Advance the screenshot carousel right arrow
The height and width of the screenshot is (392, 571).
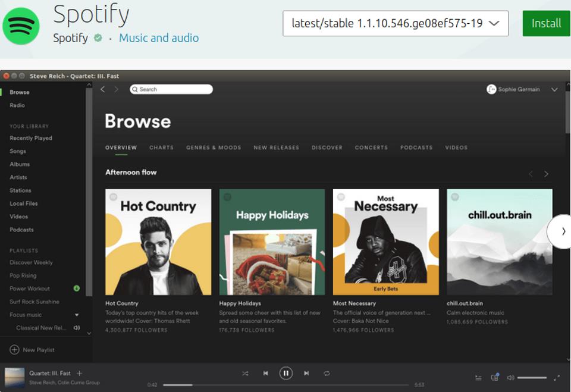(561, 231)
